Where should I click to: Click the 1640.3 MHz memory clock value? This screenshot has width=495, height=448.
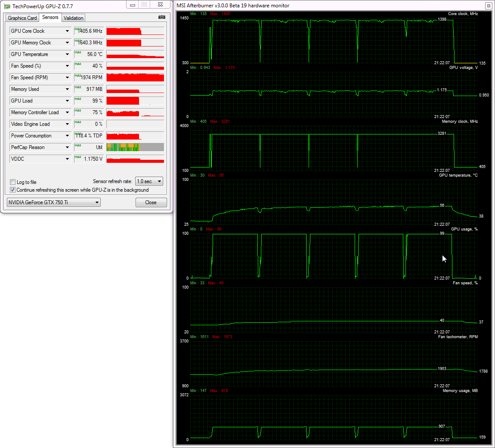coord(89,43)
